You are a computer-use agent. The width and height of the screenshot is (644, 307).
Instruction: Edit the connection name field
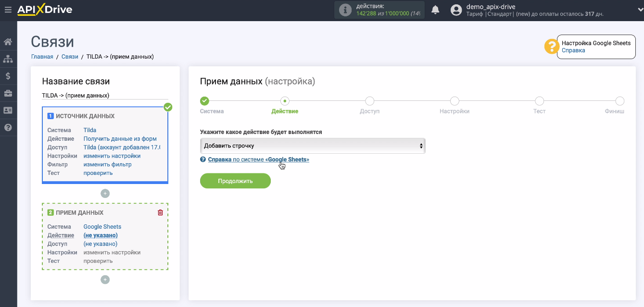105,95
